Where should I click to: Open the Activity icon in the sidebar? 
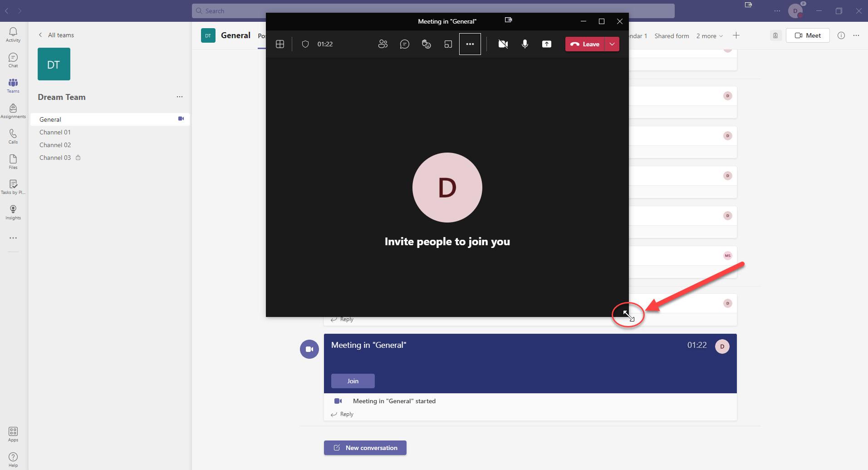13,34
